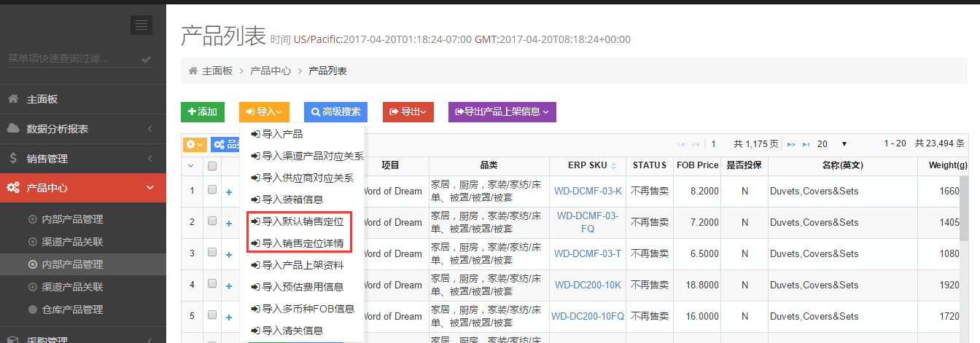Screen dimensions: 980x343
Task: Sort by the ERP SKU column arrows
Action: [x=614, y=165]
